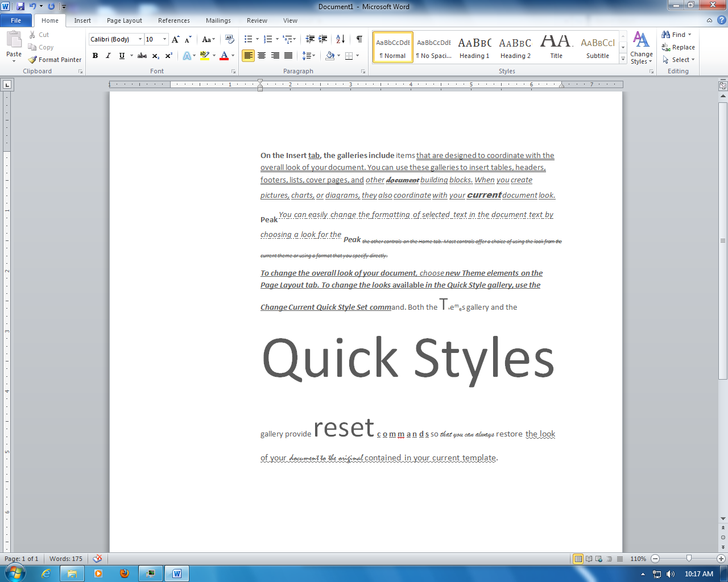Open the File menu tab
Screen dimensions: 728x582
tap(16, 20)
